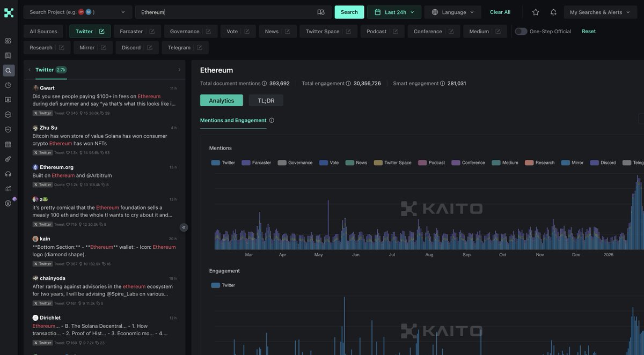Edit the Twitter source filter icon
The width and height of the screenshot is (644, 355).
click(102, 32)
